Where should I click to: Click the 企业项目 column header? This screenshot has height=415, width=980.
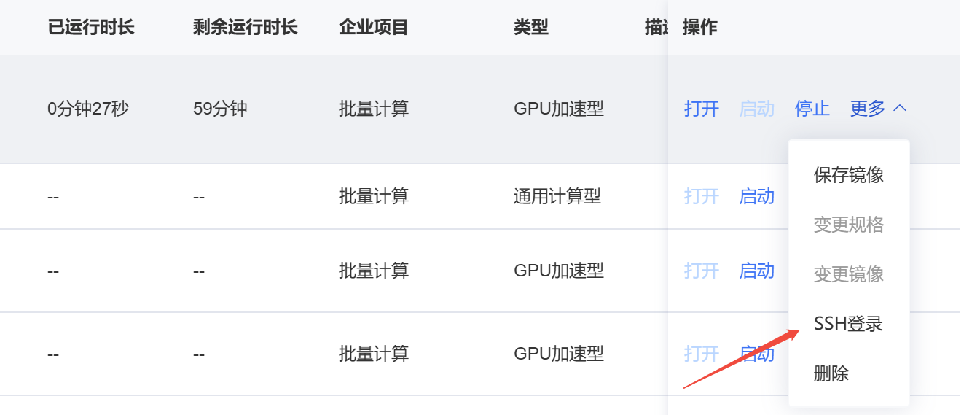pos(373,28)
